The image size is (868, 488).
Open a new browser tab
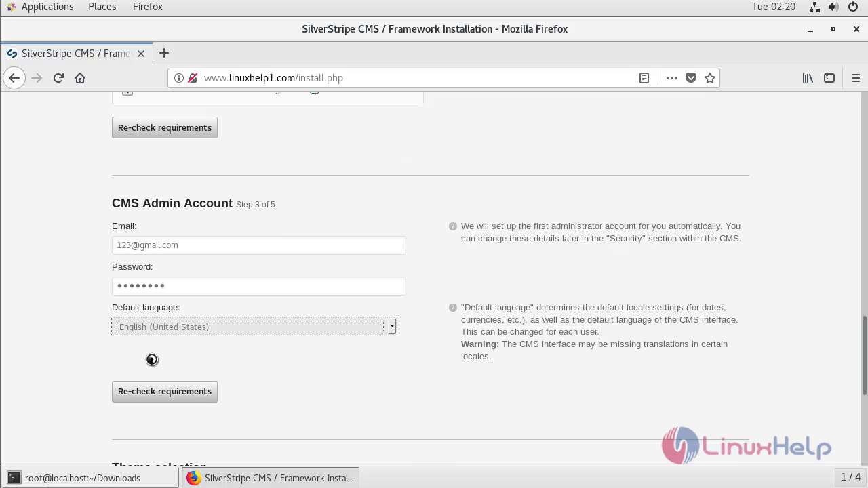(164, 53)
